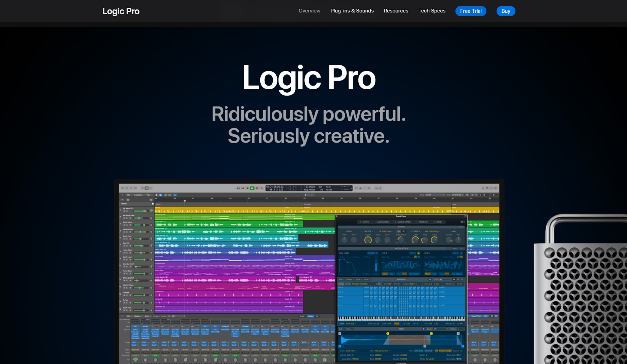Open the Overview tab
The height and width of the screenshot is (364, 627).
(x=309, y=11)
